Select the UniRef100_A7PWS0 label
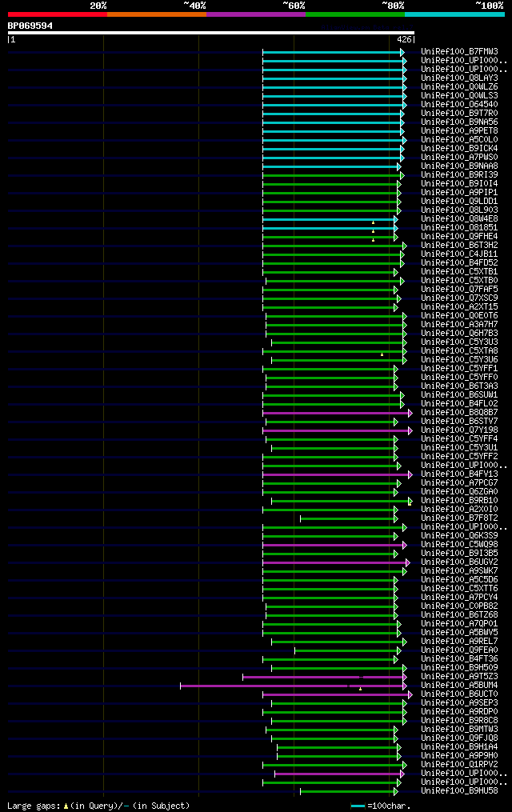This screenshot has width=512, height=812. (459, 158)
